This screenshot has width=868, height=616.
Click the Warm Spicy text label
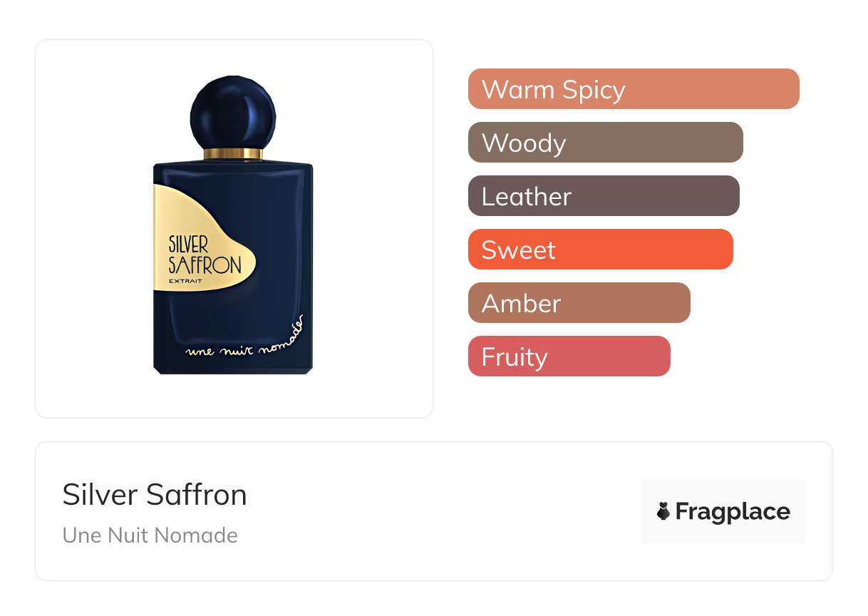(x=554, y=90)
